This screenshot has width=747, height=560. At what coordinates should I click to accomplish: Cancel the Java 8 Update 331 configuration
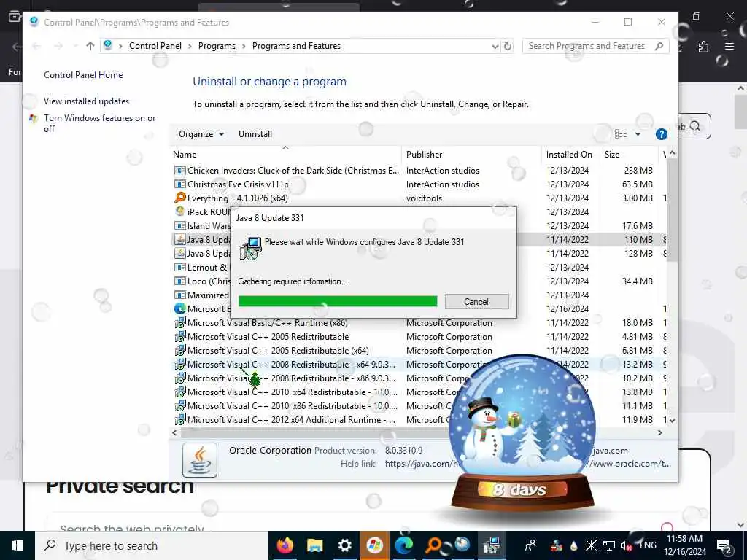(x=476, y=301)
